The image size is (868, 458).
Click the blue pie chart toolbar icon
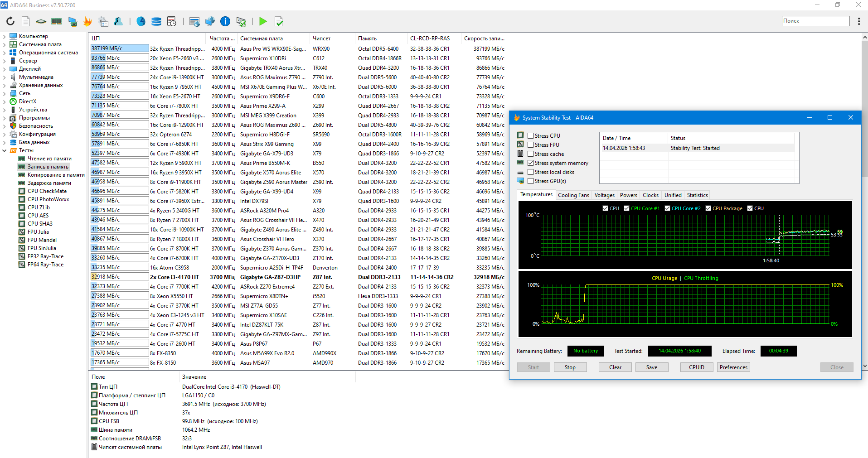[x=141, y=21]
